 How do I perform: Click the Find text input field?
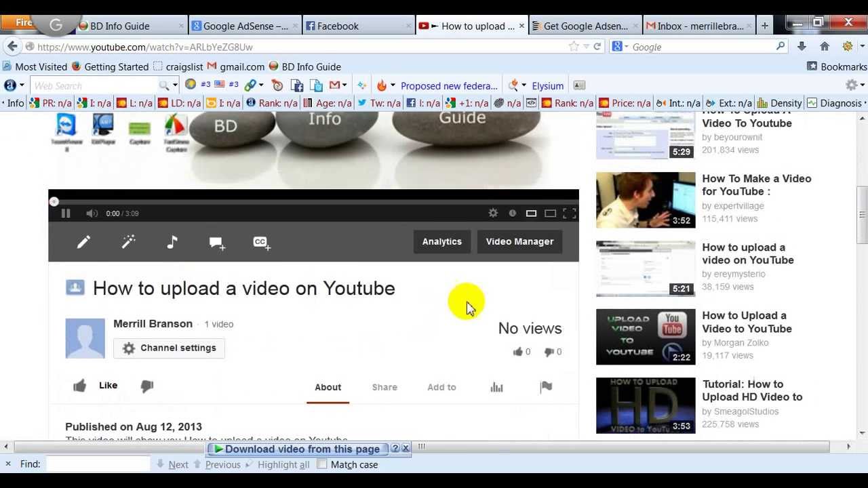click(x=98, y=464)
